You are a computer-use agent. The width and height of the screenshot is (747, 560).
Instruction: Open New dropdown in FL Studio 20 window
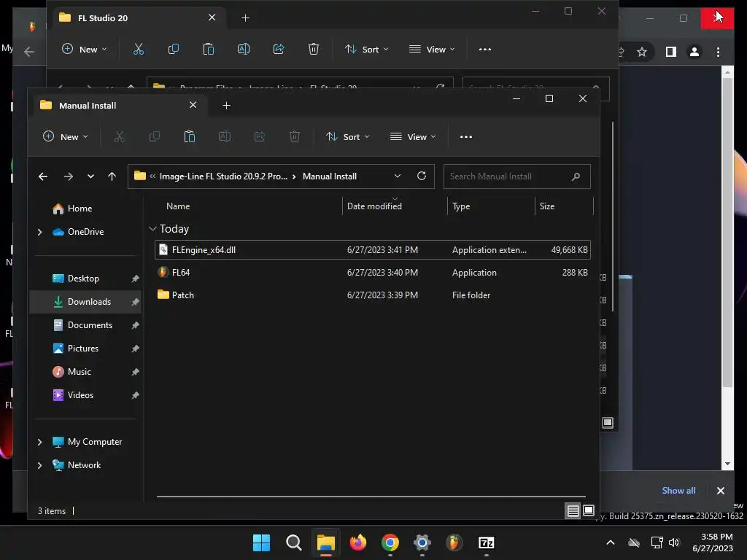pyautogui.click(x=85, y=49)
